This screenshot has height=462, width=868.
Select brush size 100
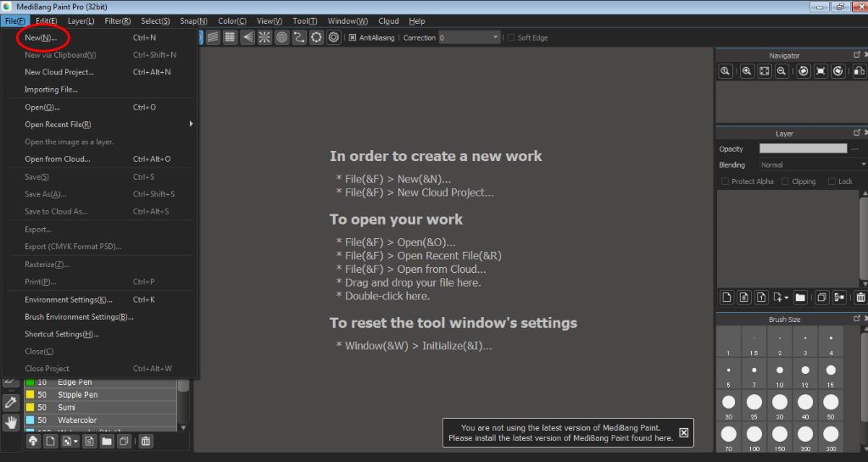pyautogui.click(x=754, y=439)
